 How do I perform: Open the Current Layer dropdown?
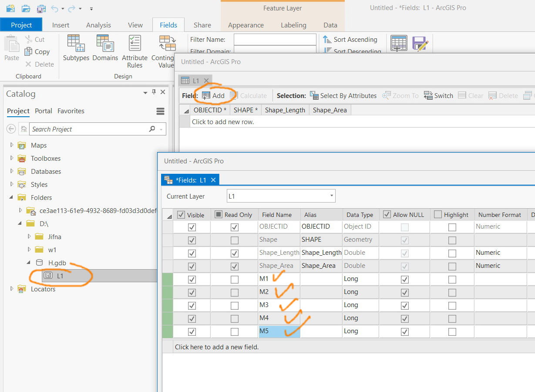pyautogui.click(x=331, y=196)
